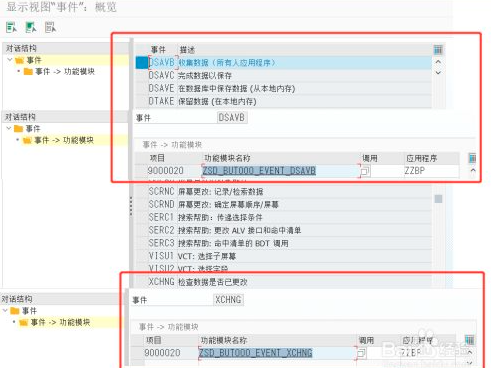Select the DTAKE 保留数据 row
Image resolution: width=491 pixels, height=368 pixels.
pyautogui.click(x=284, y=101)
